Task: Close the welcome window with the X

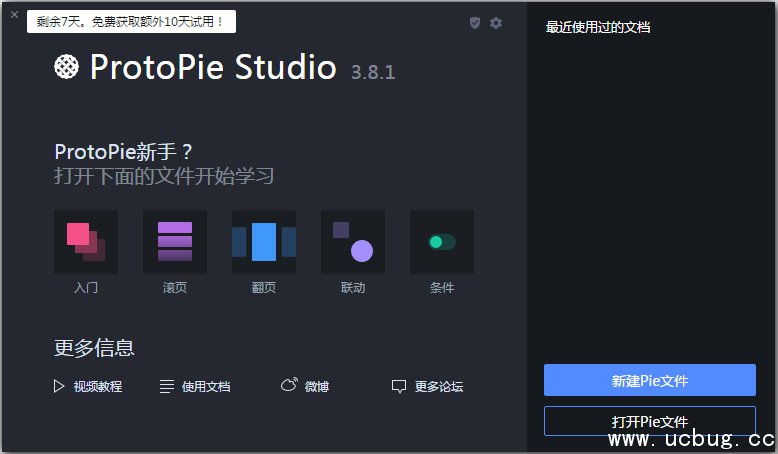Action: click(14, 15)
